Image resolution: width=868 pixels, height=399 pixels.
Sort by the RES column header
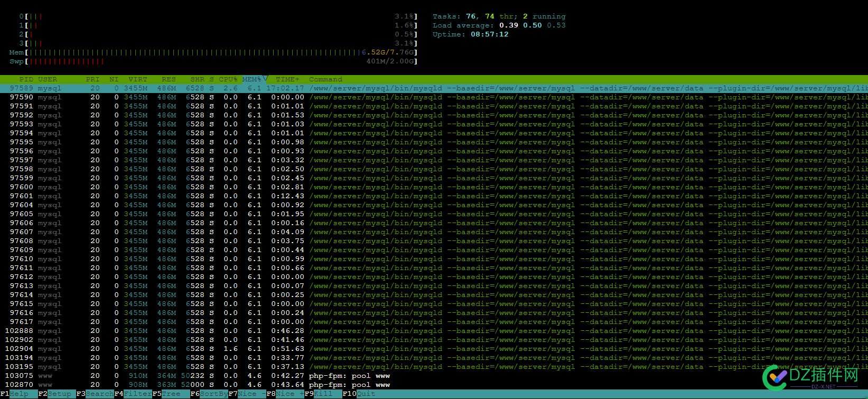pyautogui.click(x=169, y=79)
